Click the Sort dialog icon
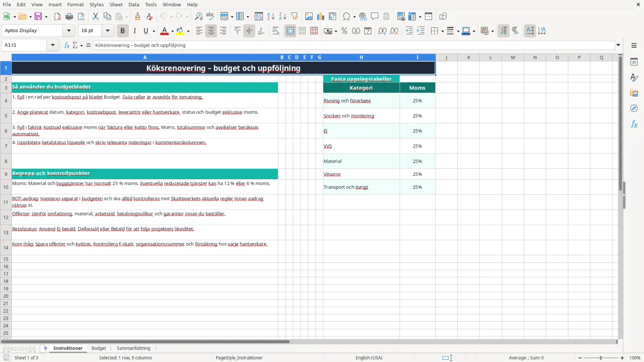 (x=259, y=17)
